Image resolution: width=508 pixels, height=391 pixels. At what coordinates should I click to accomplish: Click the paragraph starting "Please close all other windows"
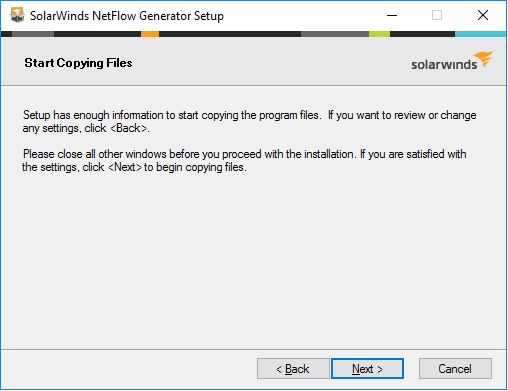pos(244,161)
